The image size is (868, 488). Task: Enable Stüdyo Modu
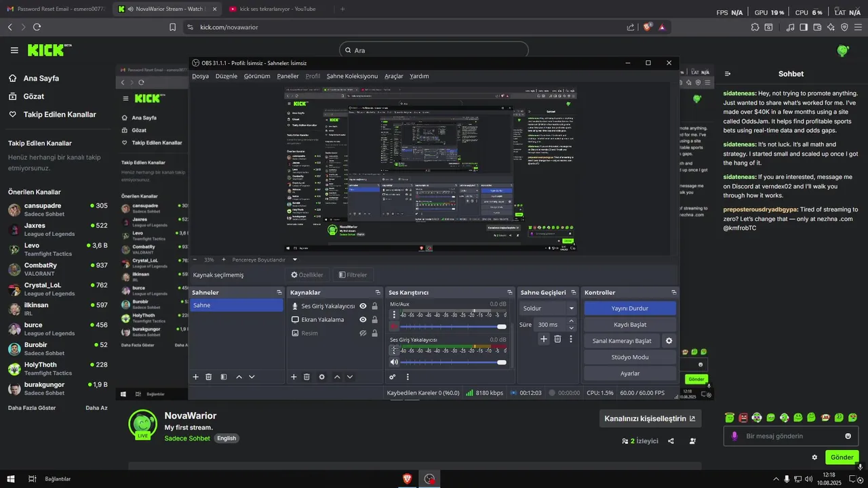[x=630, y=357]
